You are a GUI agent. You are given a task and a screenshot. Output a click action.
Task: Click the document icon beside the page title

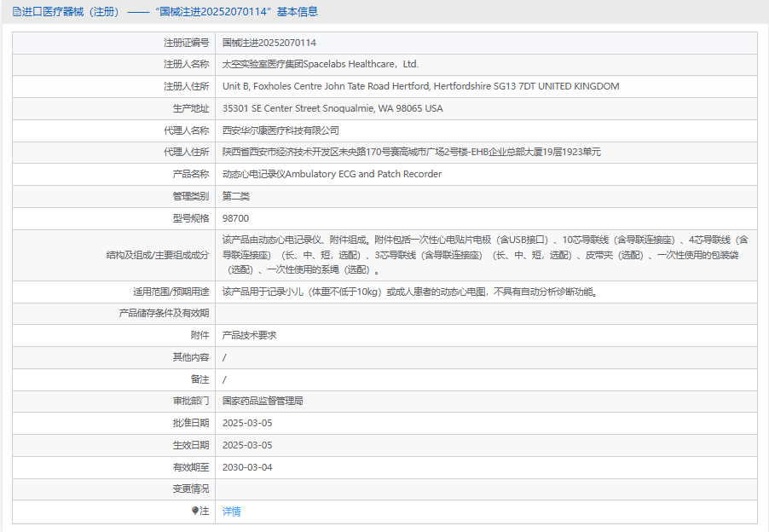pos(17,11)
